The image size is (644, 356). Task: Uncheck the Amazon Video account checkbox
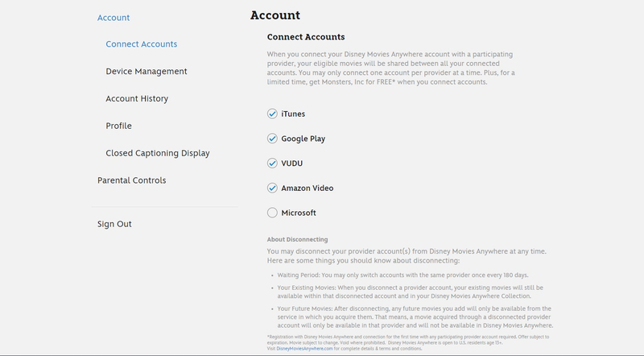[272, 188]
